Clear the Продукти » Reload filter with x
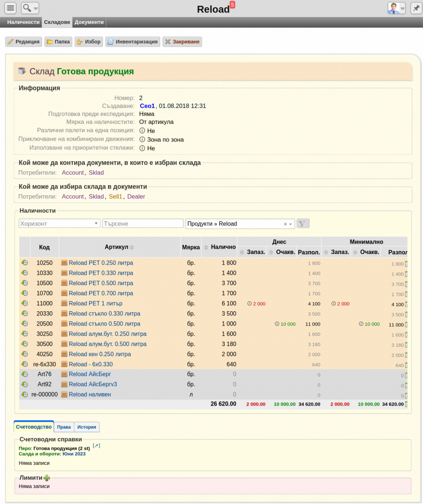This screenshot has width=423, height=504. 285,224
